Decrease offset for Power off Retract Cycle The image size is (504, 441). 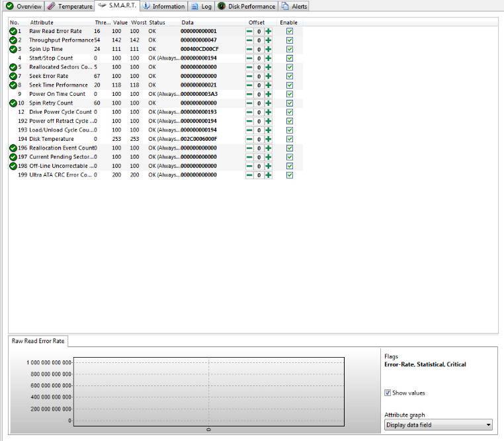(249, 122)
